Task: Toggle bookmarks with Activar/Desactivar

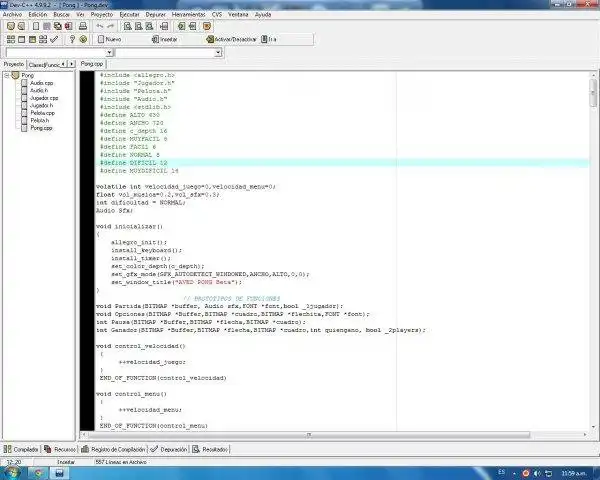Action: 232,39
